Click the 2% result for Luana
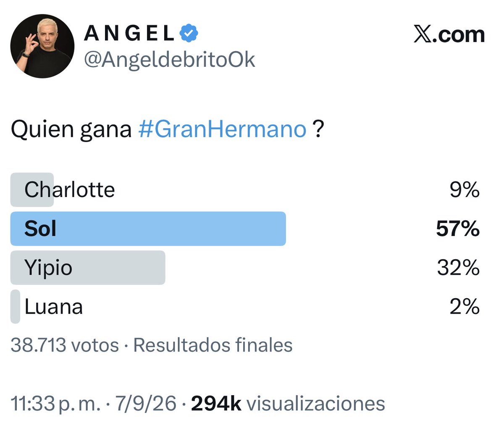 [x=465, y=307]
